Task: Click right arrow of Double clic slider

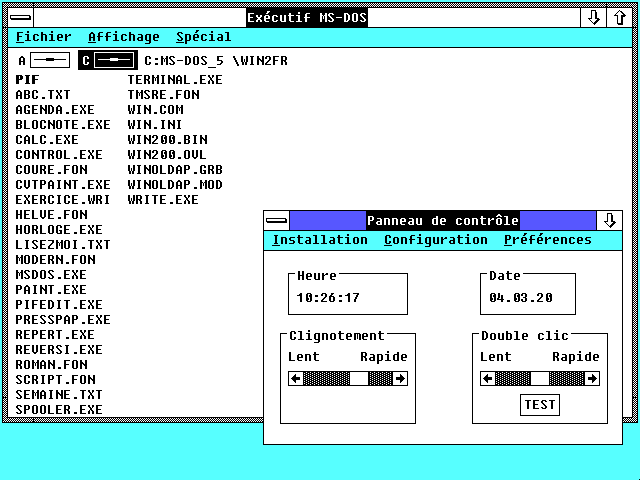Action: point(592,379)
